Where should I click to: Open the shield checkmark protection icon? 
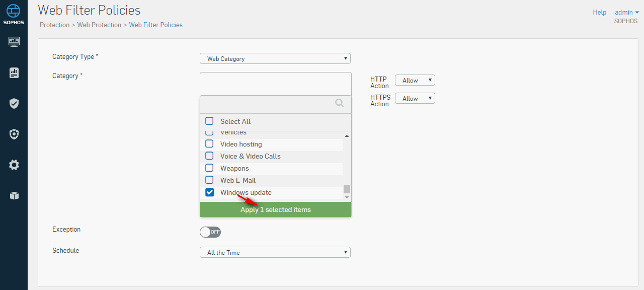(x=14, y=103)
